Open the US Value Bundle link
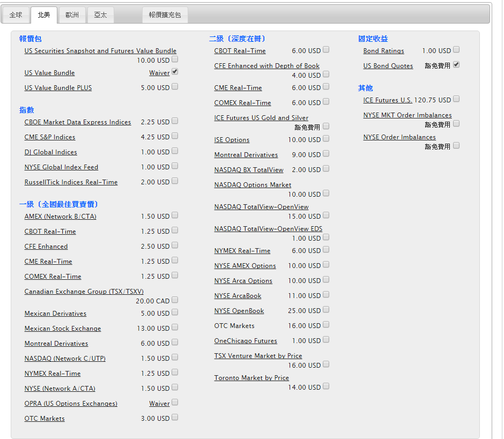This screenshot has width=504, height=439. pyautogui.click(x=49, y=73)
